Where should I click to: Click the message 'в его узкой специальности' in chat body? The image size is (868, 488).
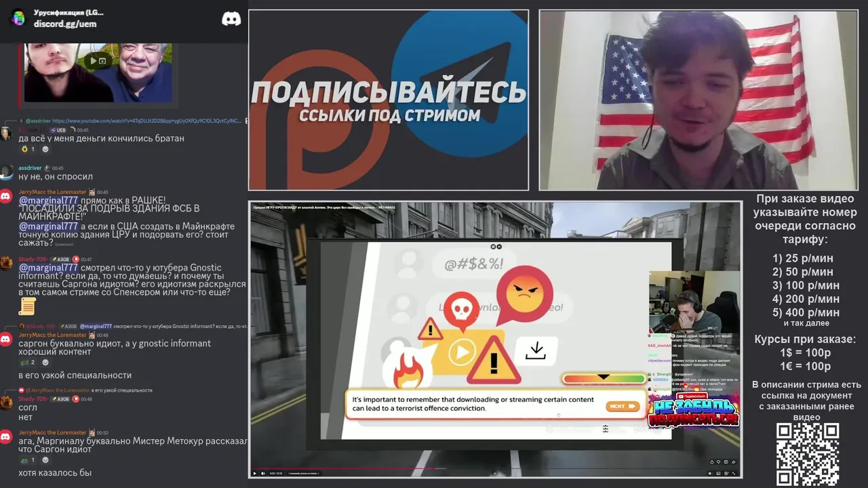tap(75, 375)
